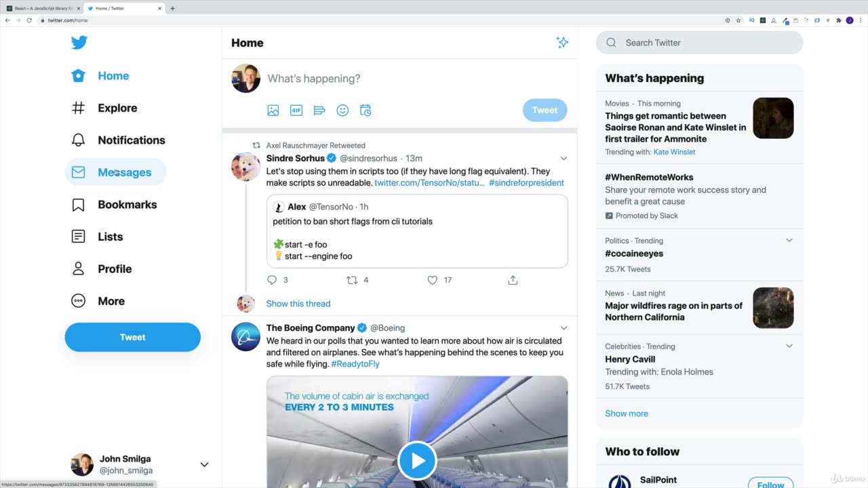The width and height of the screenshot is (868, 488).
Task: Click the wildfires story thumbnail
Action: 773,308
